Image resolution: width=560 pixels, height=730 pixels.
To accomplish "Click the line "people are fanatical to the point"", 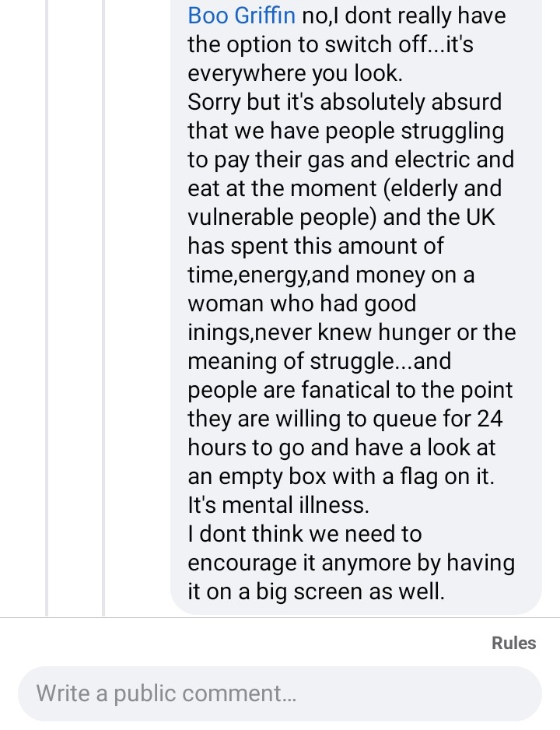I will [350, 390].
